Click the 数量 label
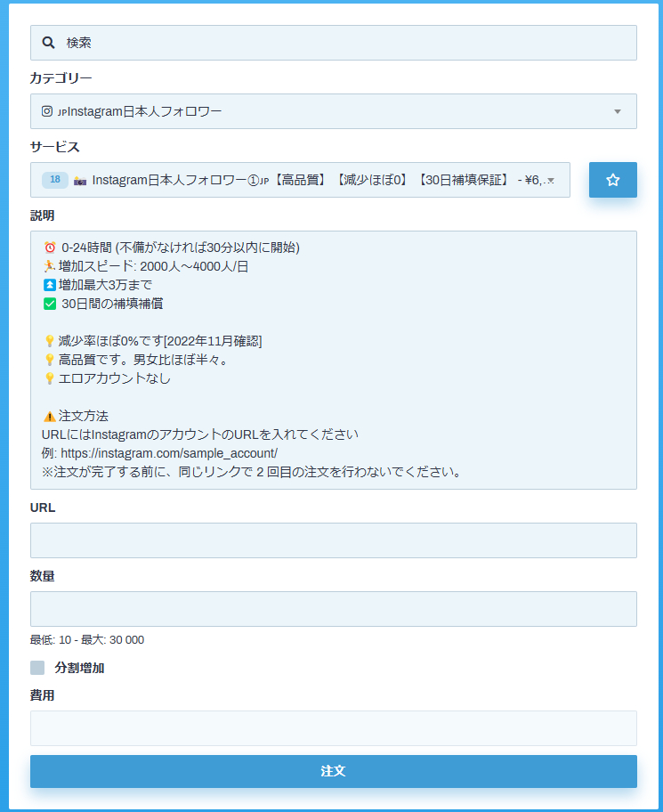 43,576
